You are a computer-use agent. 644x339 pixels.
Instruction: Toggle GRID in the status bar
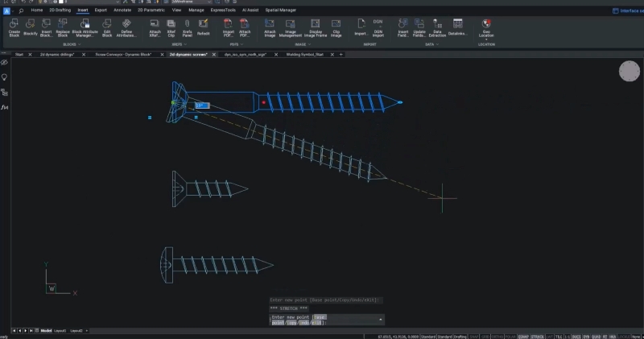pyautogui.click(x=485, y=337)
